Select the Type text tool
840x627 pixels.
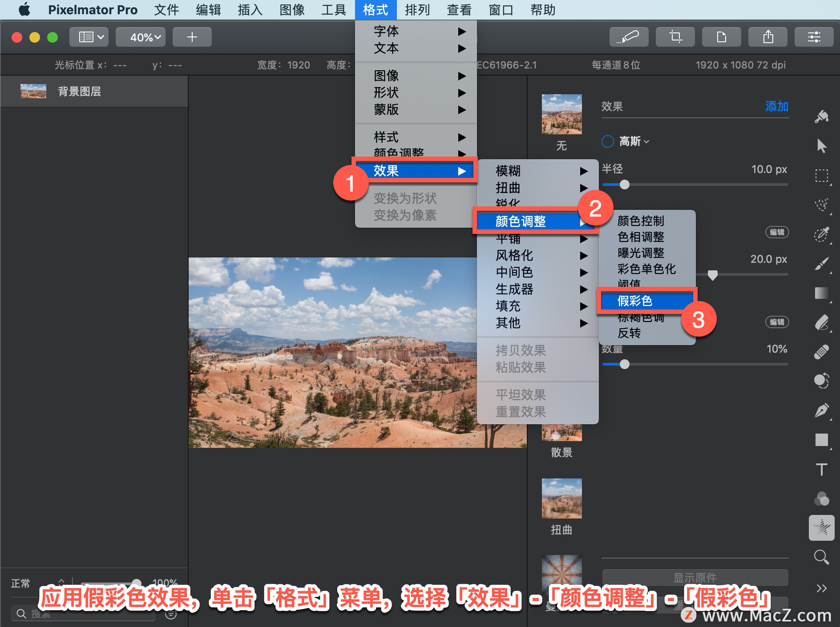click(821, 469)
